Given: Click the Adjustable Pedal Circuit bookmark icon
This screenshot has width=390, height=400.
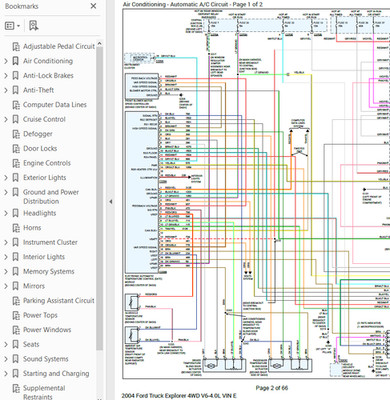Looking at the screenshot, I should point(16,46).
